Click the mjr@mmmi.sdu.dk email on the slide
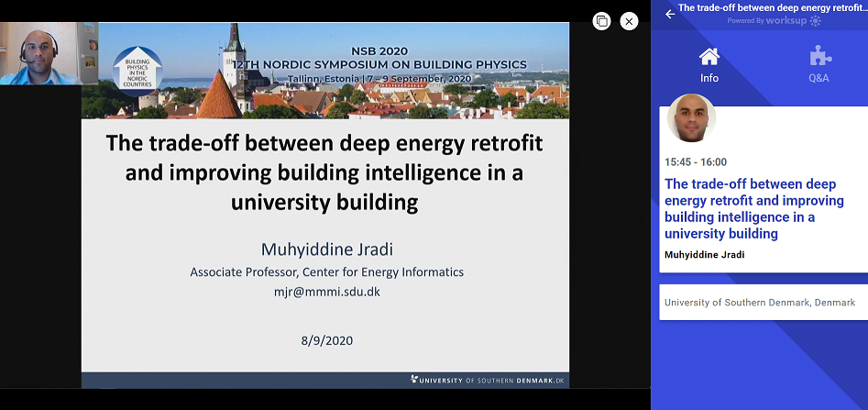868x410 pixels. click(x=326, y=292)
